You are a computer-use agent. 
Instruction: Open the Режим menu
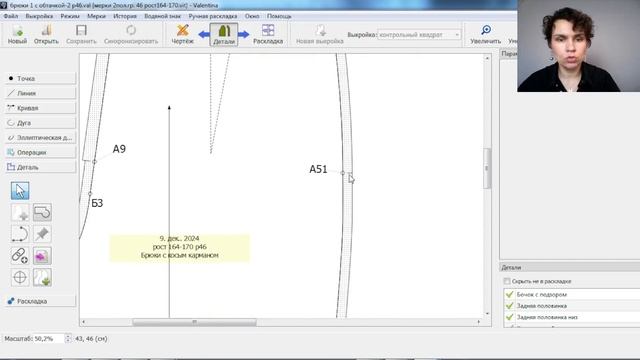tap(70, 16)
